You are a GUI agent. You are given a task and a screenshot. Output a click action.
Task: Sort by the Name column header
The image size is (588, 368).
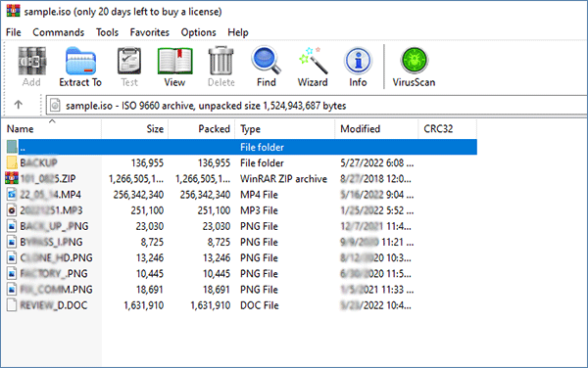pyautogui.click(x=51, y=129)
